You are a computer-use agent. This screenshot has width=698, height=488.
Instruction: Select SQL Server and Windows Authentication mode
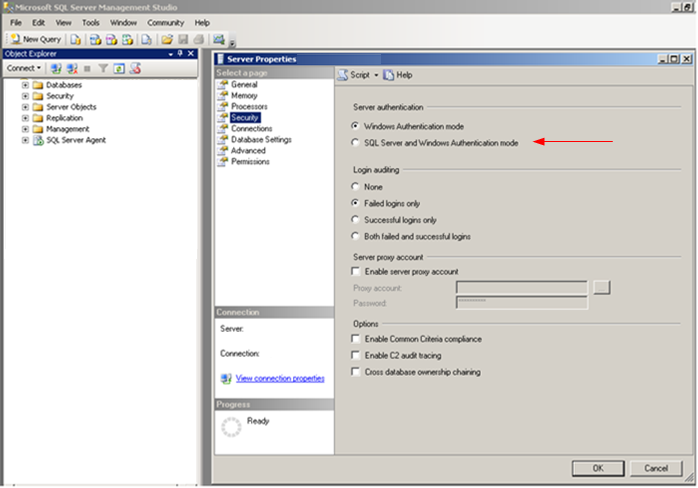tap(355, 143)
